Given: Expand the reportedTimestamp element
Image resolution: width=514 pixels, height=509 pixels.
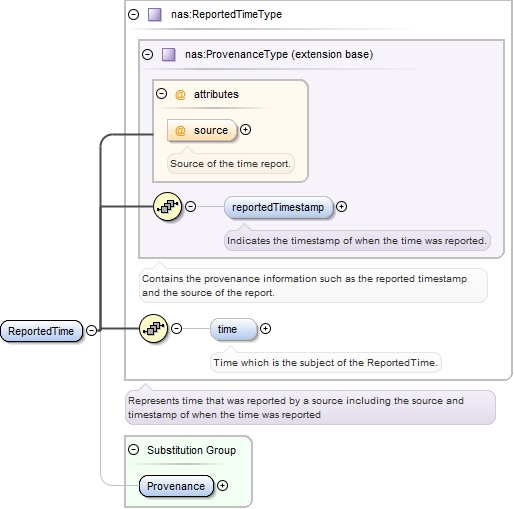Looking at the screenshot, I should point(341,207).
